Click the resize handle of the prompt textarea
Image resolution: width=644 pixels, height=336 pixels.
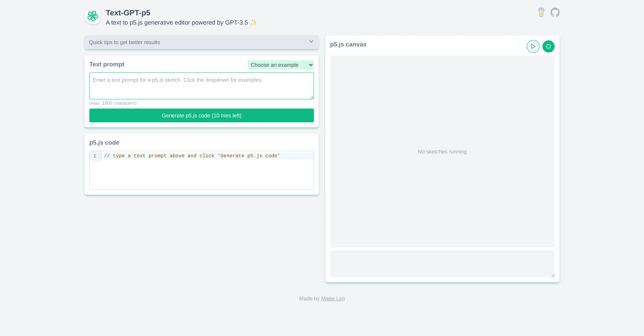pos(312,98)
